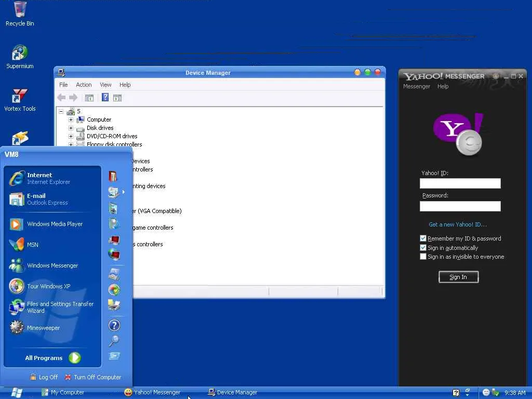
Task: Open Help menu in Yahoo Messenger
Action: (x=443, y=87)
